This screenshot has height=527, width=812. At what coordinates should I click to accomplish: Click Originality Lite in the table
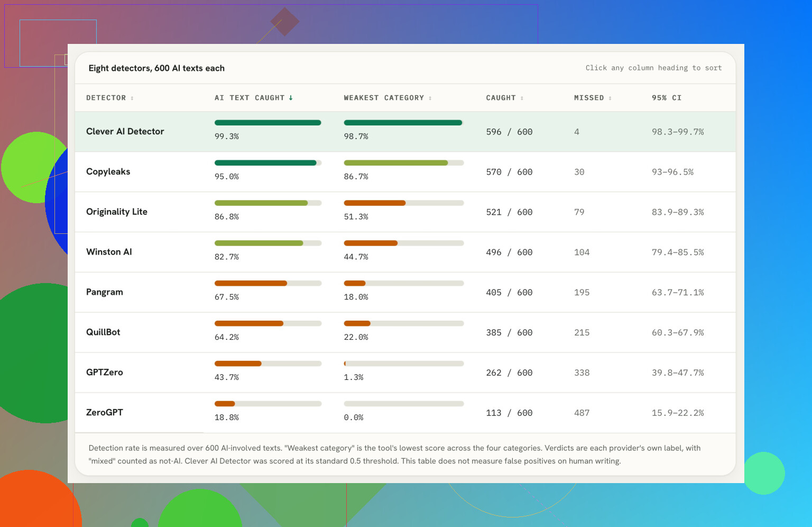117,212
